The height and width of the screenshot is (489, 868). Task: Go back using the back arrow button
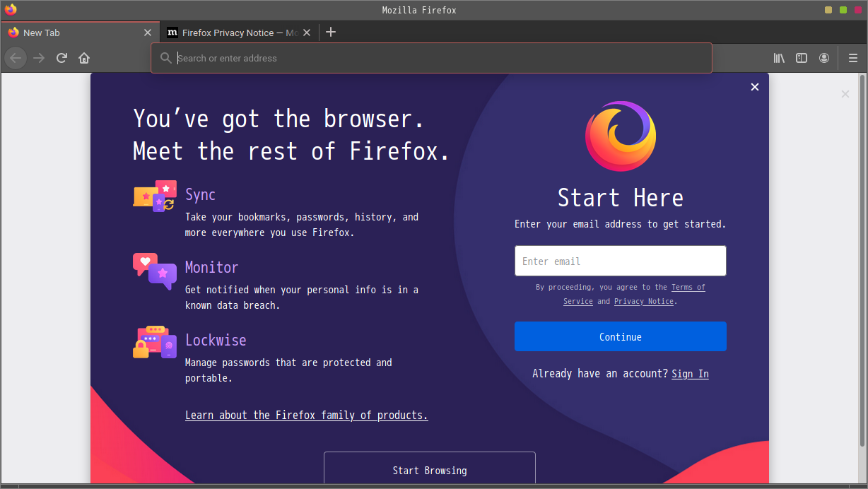click(x=16, y=58)
